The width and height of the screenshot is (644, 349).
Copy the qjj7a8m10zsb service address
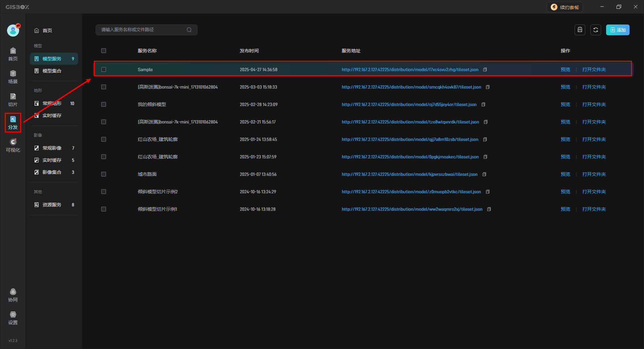[x=485, y=139]
